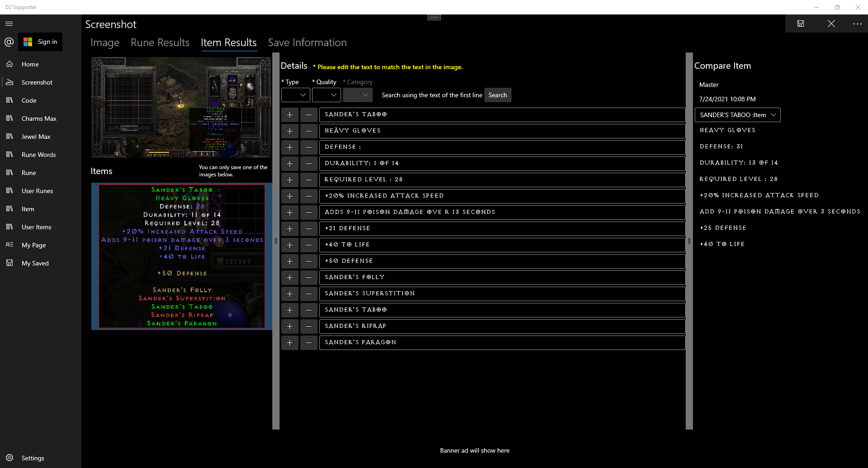This screenshot has height=468, width=868.
Task: Edit the DURABILITY: 1 OF 14 field
Action: (502, 164)
